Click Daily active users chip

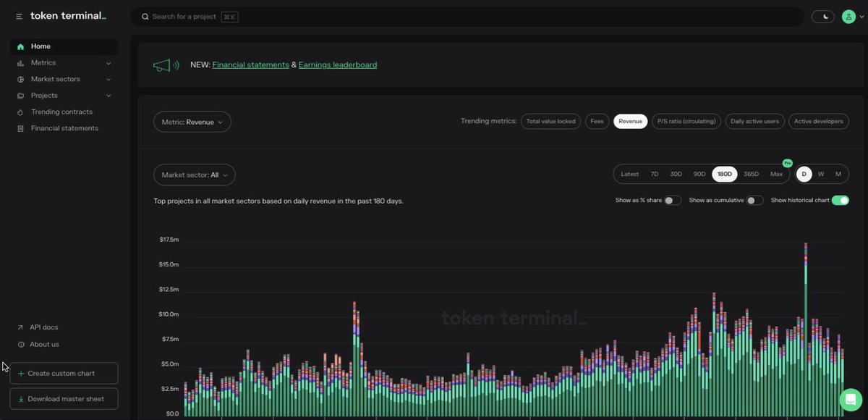click(755, 122)
